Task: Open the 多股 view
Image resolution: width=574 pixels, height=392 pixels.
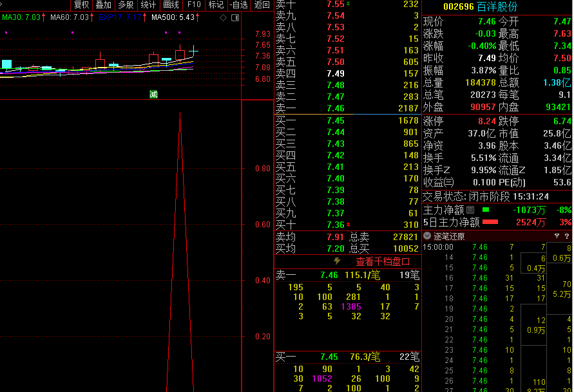Action: tap(126, 5)
